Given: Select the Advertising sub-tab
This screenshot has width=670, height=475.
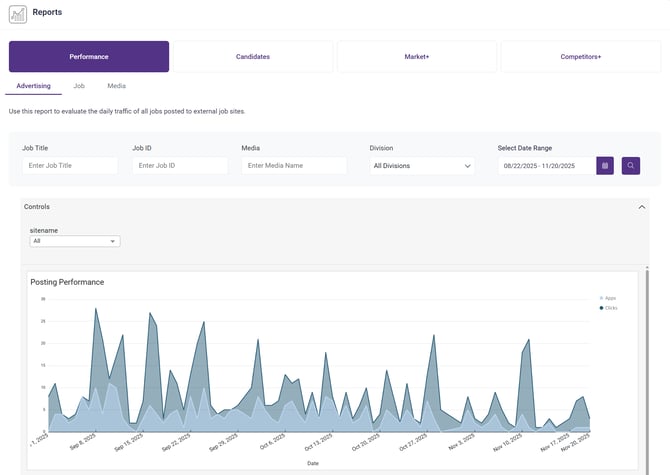Looking at the screenshot, I should click(x=34, y=87).
